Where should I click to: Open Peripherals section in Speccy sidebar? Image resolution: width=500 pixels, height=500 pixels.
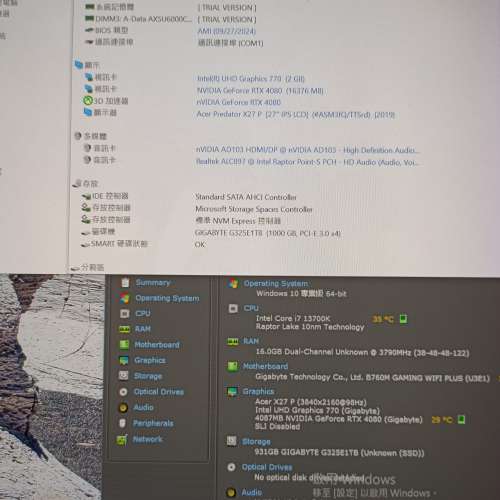point(153,423)
